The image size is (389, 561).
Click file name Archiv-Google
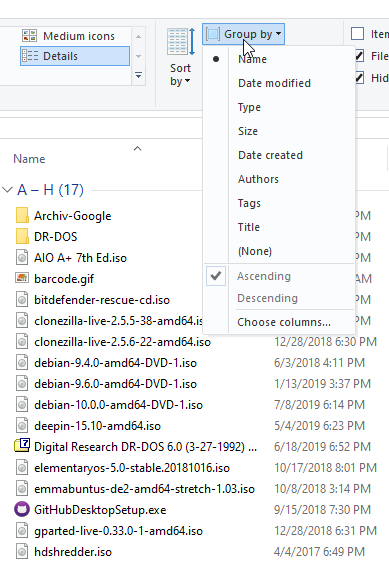pos(73,216)
